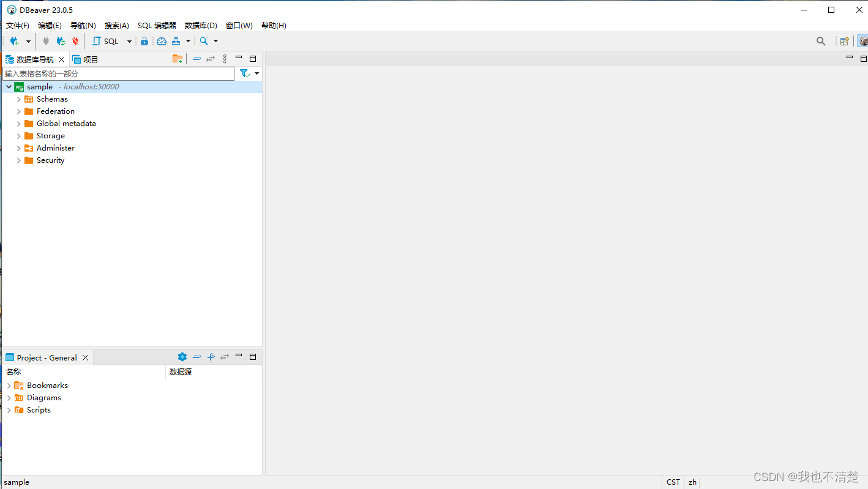Collapse the sample connection node
This screenshot has height=489, width=868.
pyautogui.click(x=9, y=87)
